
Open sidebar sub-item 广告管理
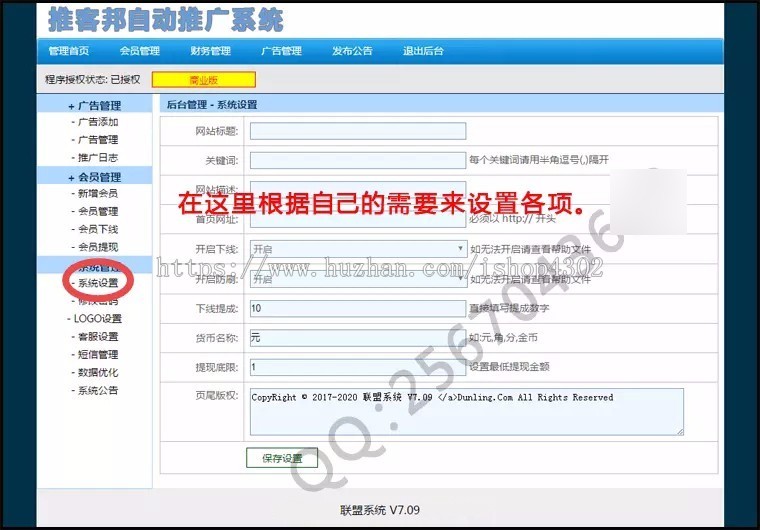coord(98,140)
